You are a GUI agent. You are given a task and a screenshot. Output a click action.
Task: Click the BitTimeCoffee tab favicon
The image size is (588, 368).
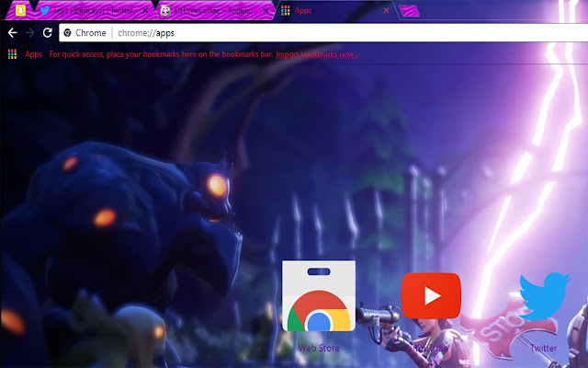click(x=165, y=10)
